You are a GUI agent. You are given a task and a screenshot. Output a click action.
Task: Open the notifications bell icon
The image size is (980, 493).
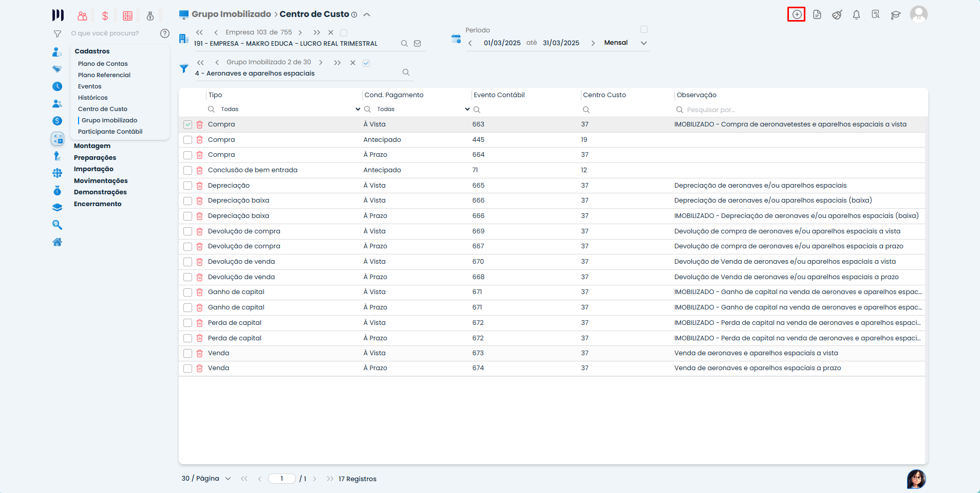856,15
